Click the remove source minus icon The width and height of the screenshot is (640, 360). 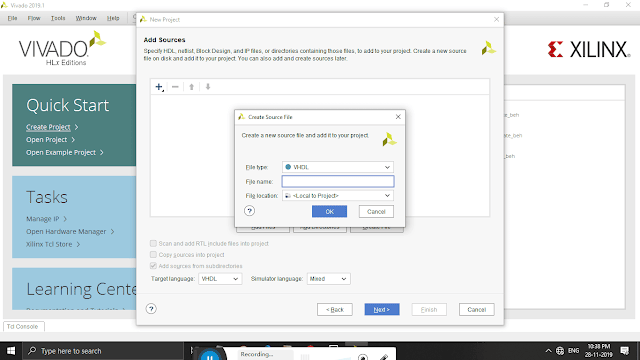pos(175,87)
